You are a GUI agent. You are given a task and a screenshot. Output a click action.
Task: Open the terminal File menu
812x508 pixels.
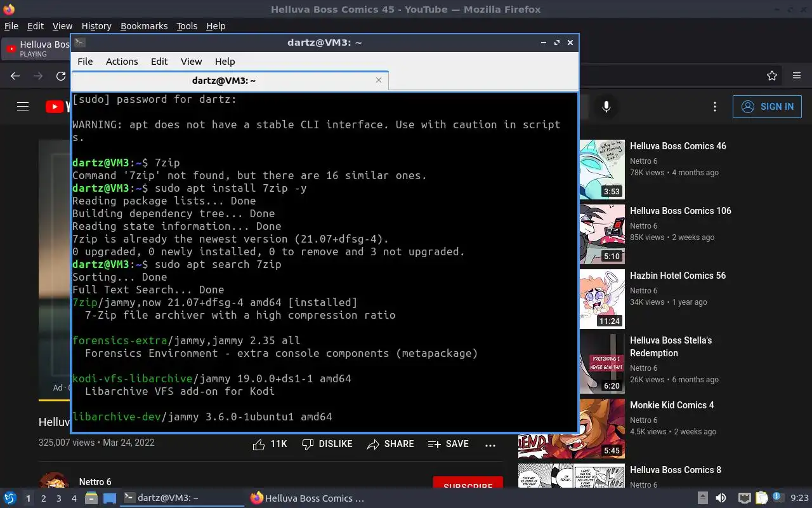point(85,62)
